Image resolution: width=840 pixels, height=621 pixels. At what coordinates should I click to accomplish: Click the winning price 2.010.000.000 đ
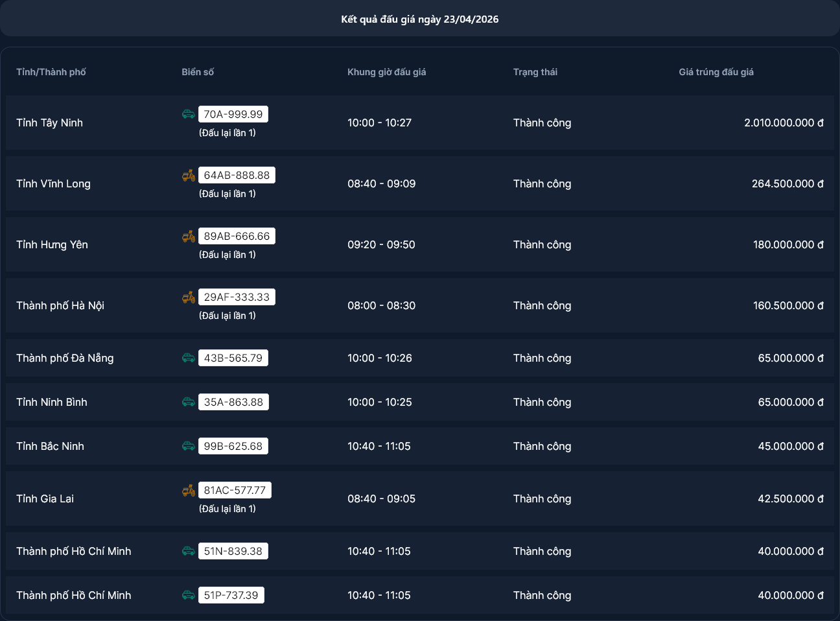coord(784,123)
